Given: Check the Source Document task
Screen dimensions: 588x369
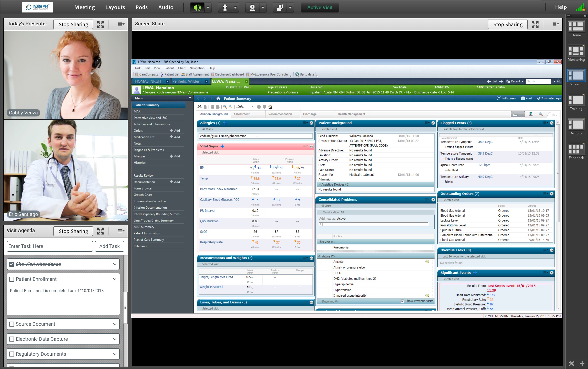Looking at the screenshot, I should point(11,324).
